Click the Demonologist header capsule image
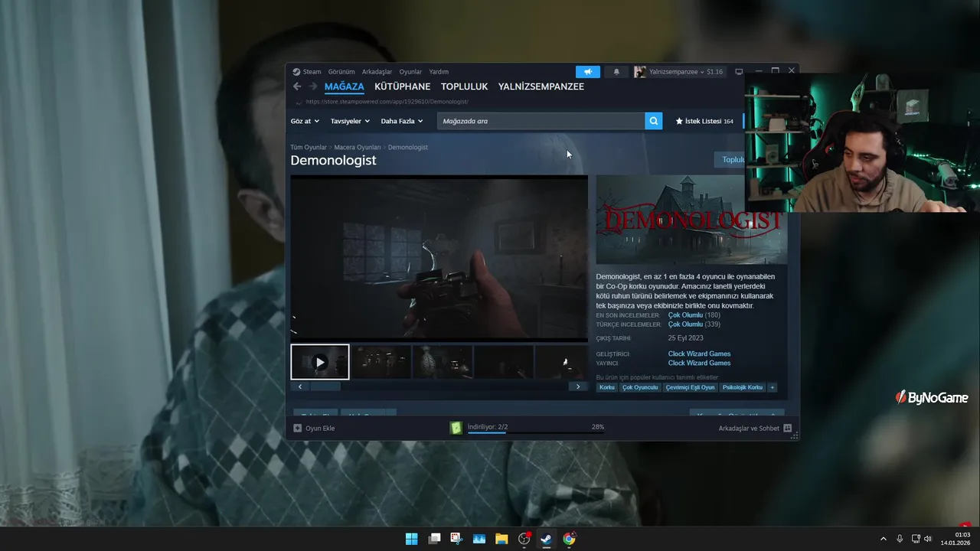 click(691, 220)
